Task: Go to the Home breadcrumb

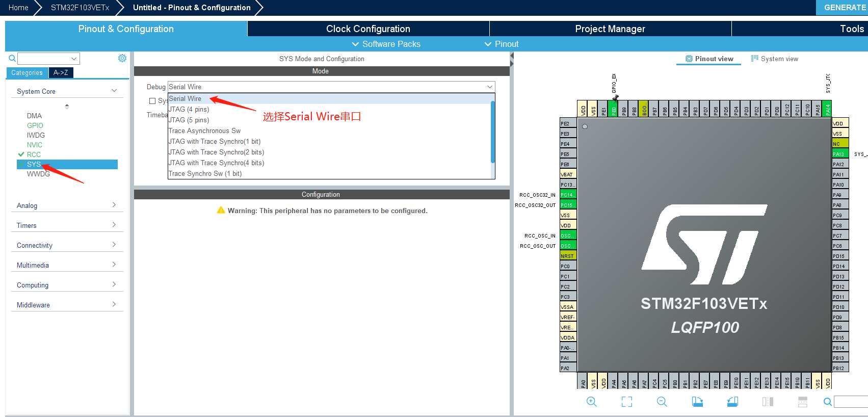Action: point(18,8)
